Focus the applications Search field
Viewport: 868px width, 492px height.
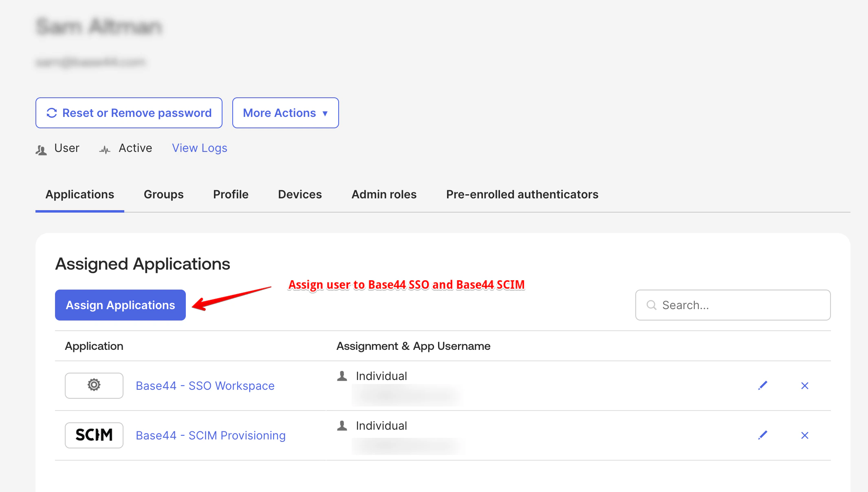pos(733,305)
